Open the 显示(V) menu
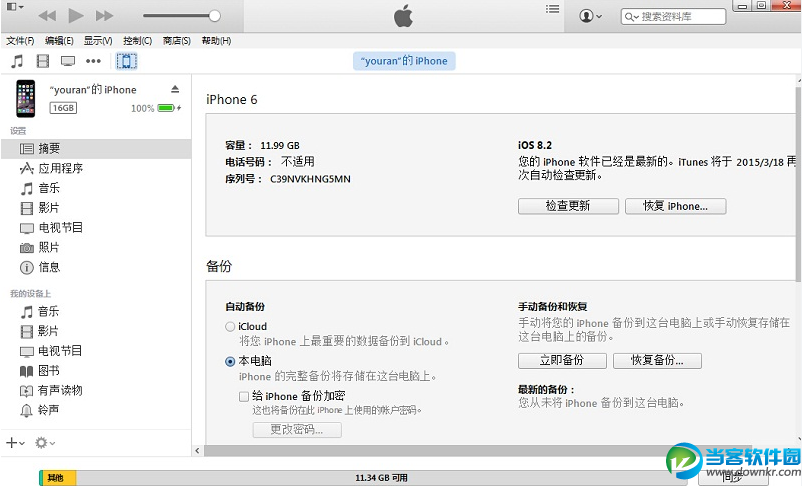The image size is (802, 486). pos(98,40)
